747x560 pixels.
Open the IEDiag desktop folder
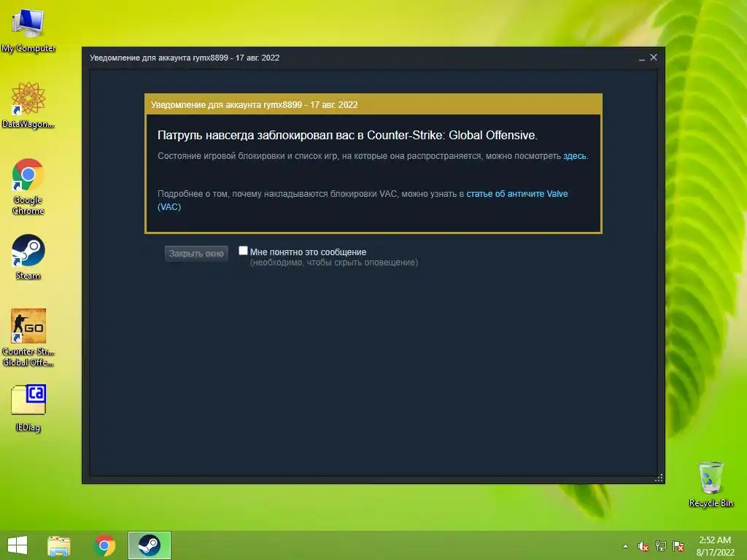28,408
